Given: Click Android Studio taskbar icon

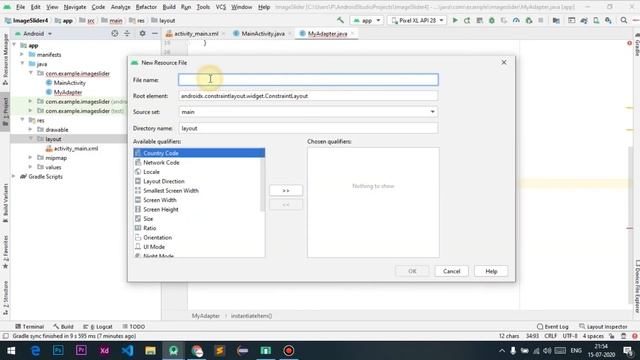Looking at the screenshot, I should 173,351.
